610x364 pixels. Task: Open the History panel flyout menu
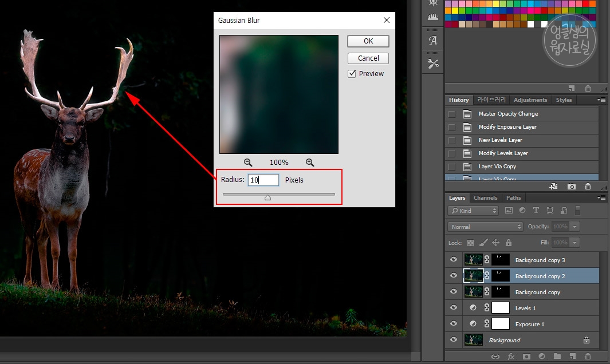(601, 100)
